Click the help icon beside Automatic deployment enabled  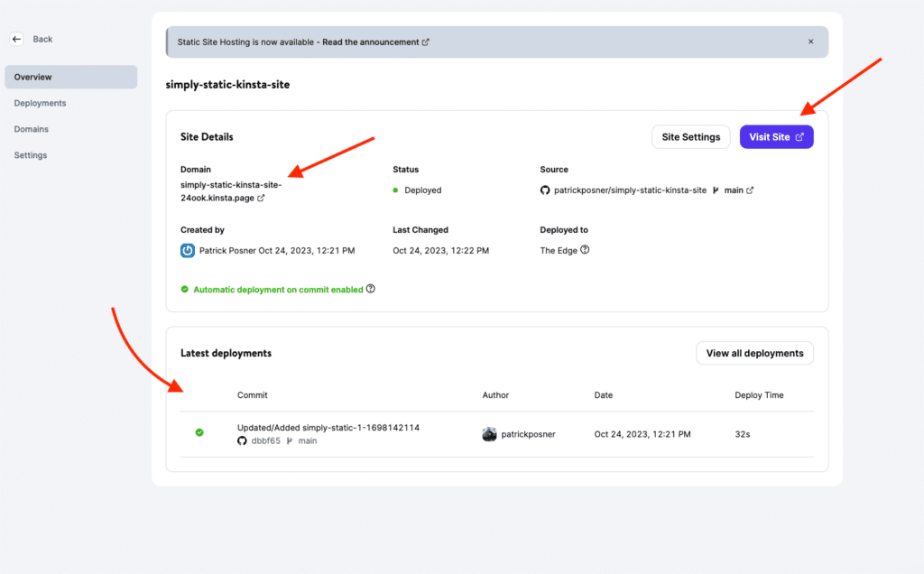coord(371,289)
